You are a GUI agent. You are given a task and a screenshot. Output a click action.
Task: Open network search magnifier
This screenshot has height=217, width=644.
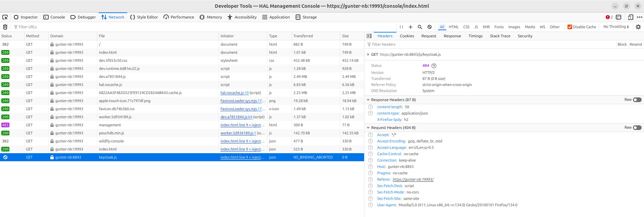[420, 27]
